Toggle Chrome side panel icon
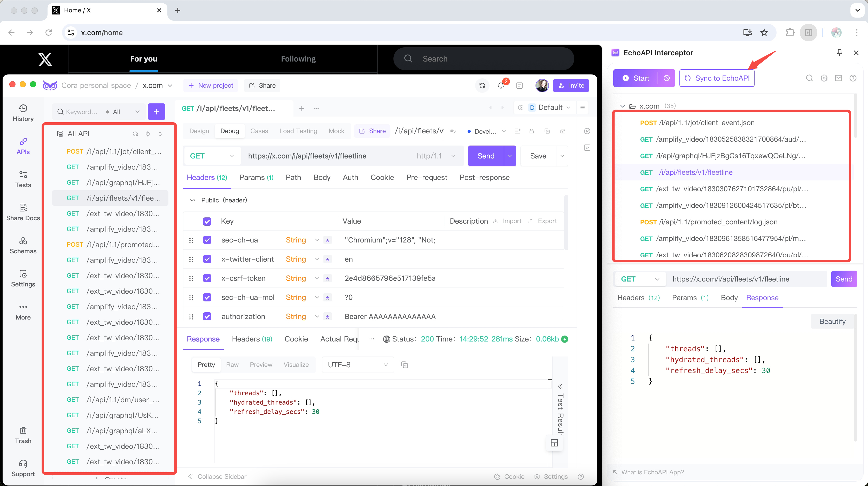Viewport: 868px width, 486px height. [808, 32]
